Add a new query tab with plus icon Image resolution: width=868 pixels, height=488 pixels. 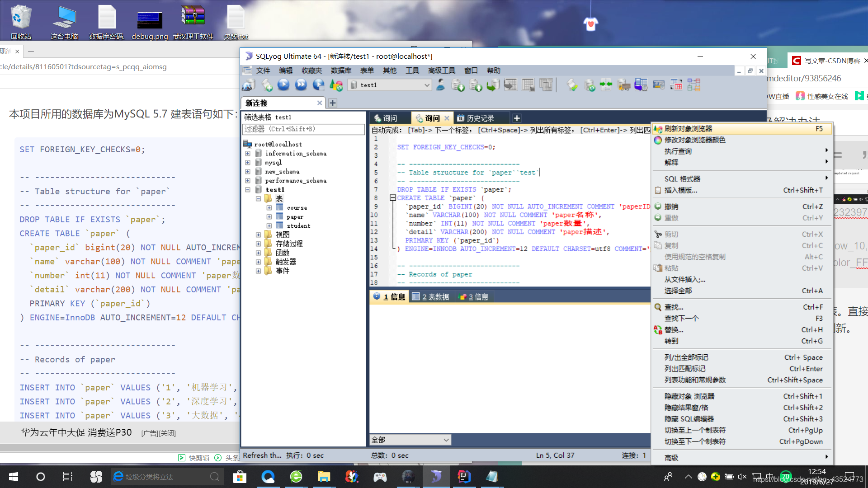[517, 118]
